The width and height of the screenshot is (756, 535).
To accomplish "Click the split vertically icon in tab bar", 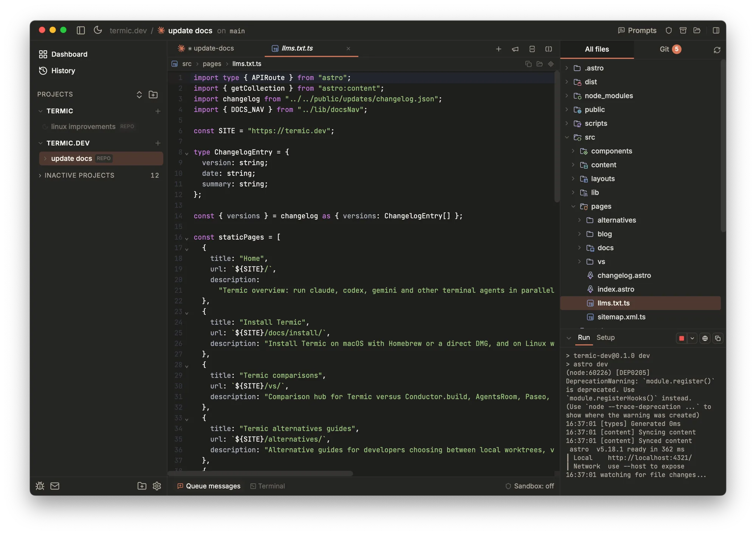I will pos(548,49).
